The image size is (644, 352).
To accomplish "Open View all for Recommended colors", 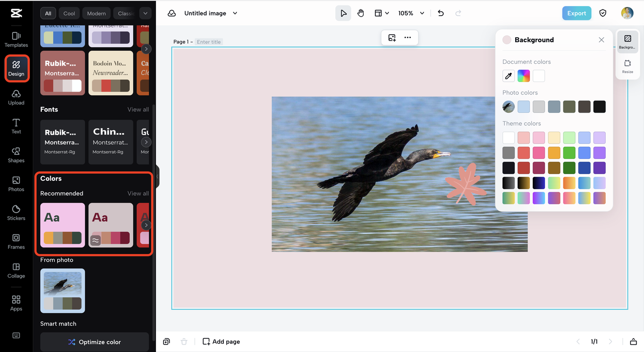I will [138, 194].
